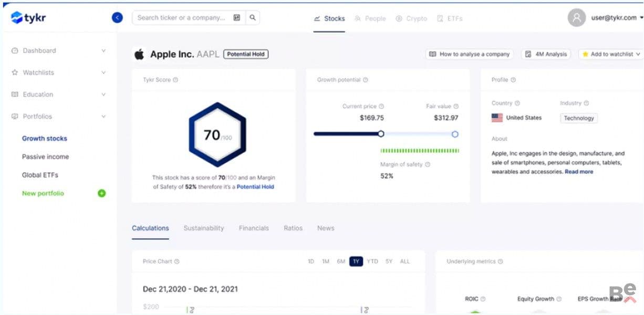Click the Current price info icon

tap(381, 106)
